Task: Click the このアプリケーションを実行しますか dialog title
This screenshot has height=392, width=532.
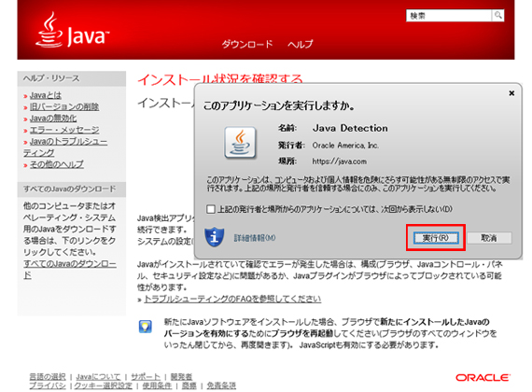Action: (279, 105)
